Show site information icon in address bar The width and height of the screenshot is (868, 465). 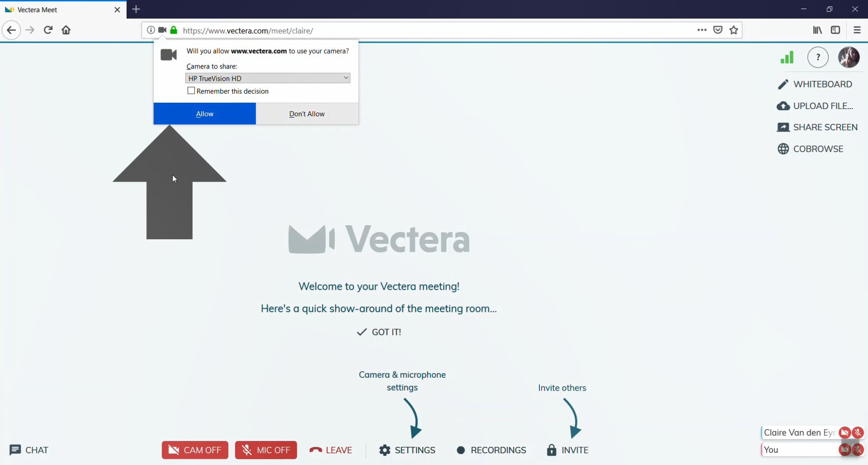click(x=151, y=30)
